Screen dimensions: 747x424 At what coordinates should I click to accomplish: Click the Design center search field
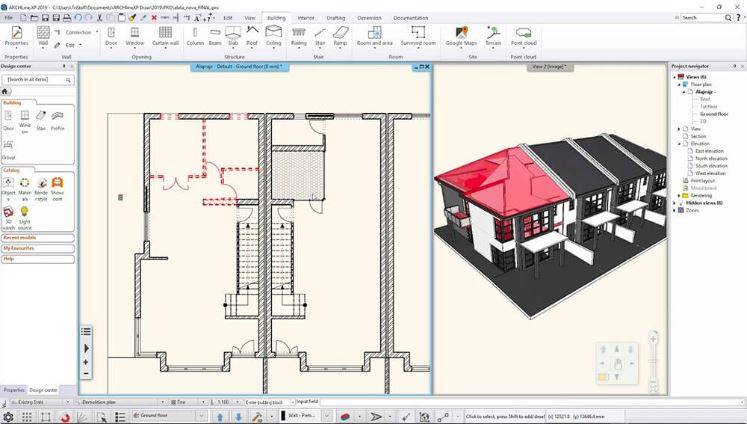38,80
